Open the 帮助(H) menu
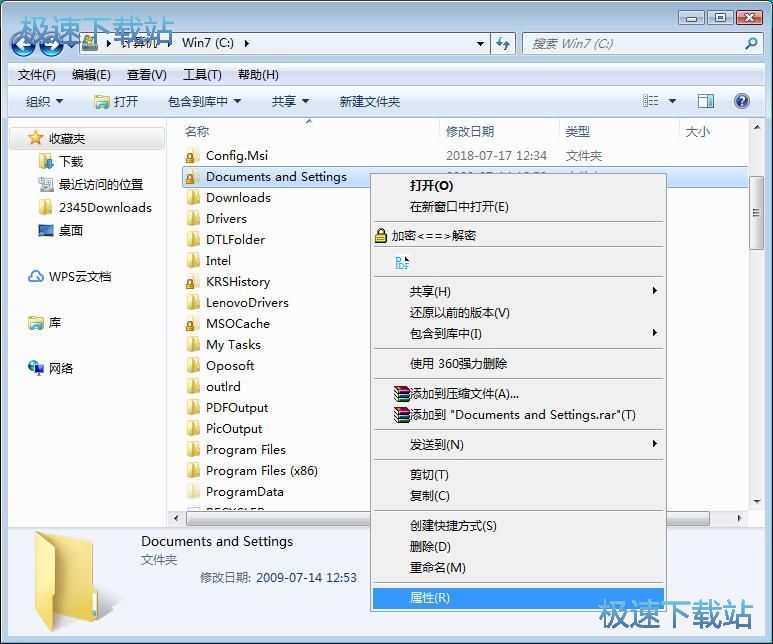Image resolution: width=773 pixels, height=644 pixels. (258, 74)
